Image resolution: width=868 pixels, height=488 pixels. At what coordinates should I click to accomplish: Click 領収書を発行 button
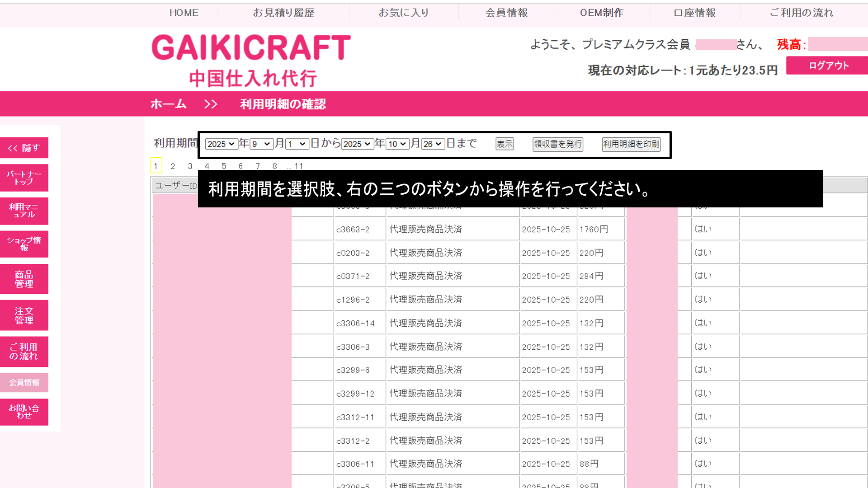point(557,144)
